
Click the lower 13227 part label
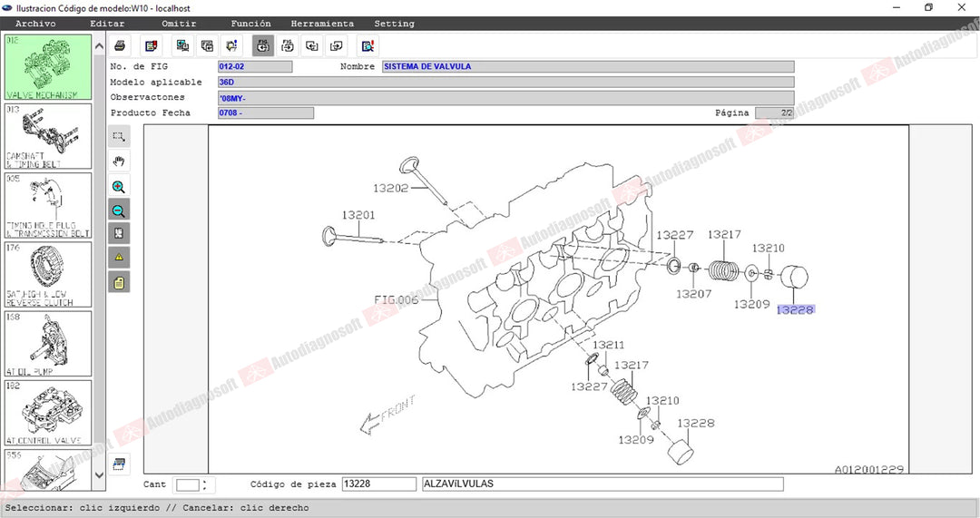tap(590, 386)
